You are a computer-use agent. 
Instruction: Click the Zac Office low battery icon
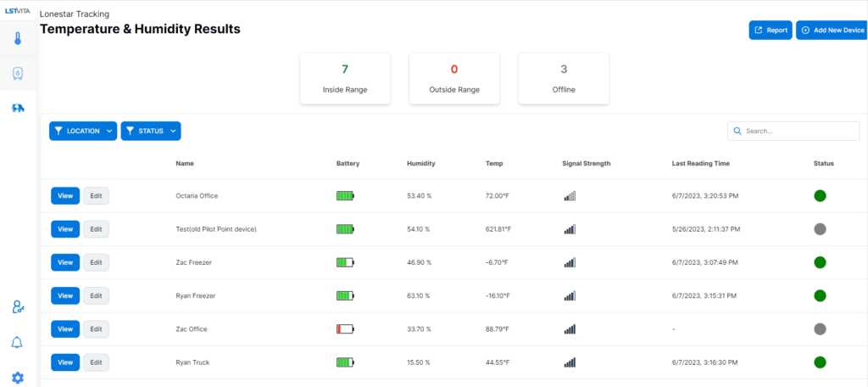pos(346,329)
